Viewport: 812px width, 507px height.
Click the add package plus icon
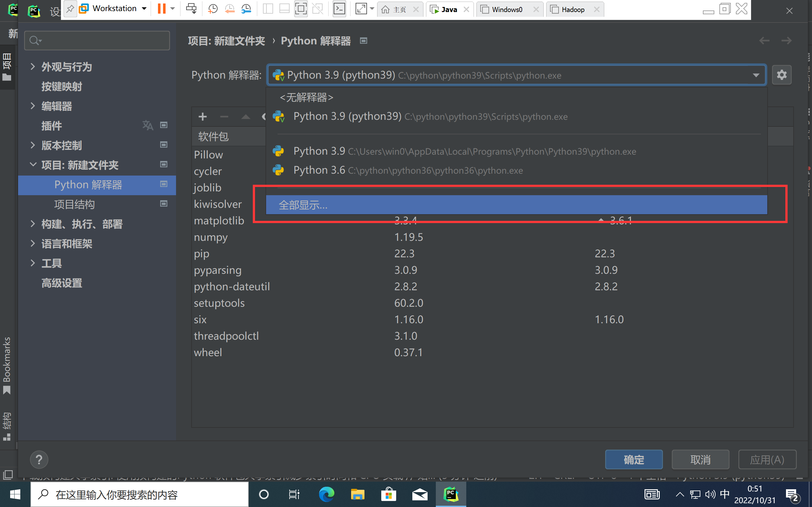tap(202, 117)
